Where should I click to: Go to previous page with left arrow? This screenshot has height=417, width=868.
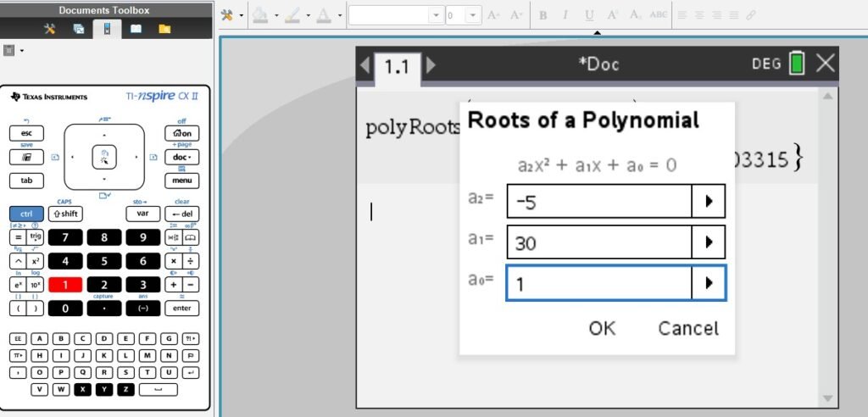[364, 65]
